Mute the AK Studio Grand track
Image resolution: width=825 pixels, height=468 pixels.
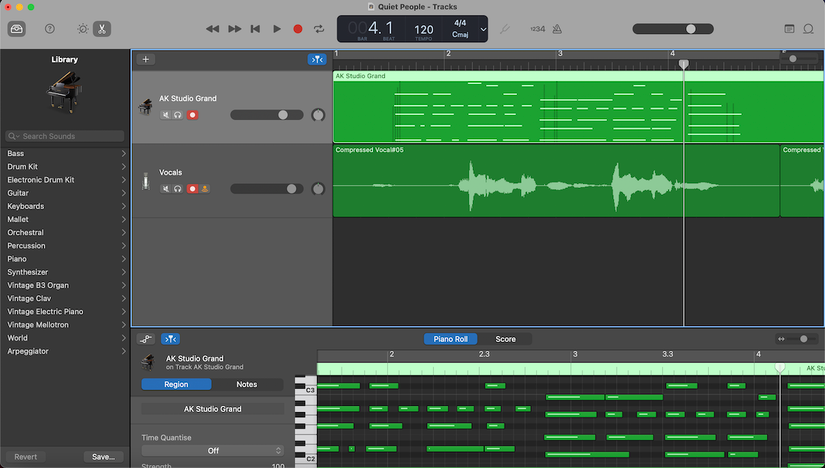(x=165, y=115)
